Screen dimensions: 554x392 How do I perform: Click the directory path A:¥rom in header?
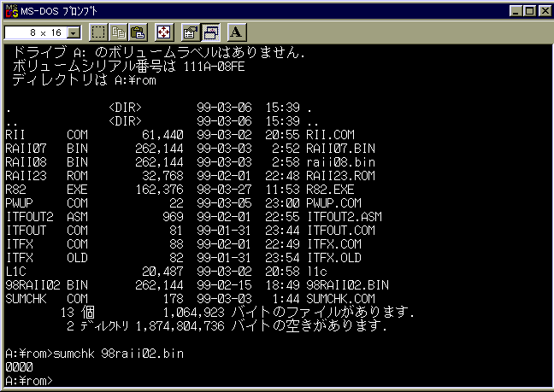click(135, 80)
